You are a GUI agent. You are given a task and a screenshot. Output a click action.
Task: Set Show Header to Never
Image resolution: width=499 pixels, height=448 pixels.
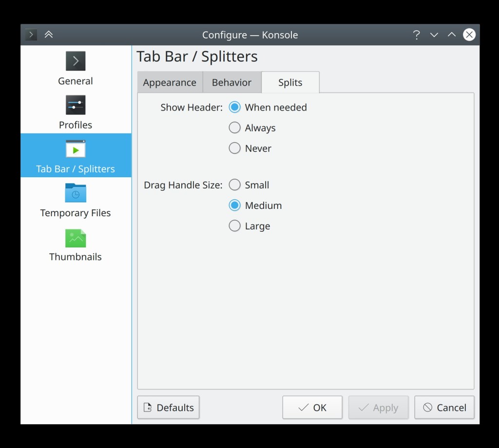tap(235, 148)
